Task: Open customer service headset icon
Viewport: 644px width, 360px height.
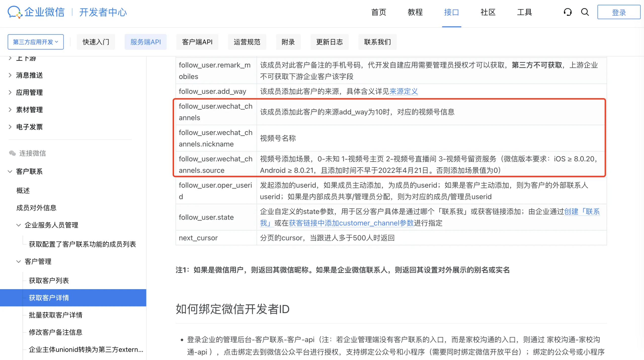Action: coord(568,12)
